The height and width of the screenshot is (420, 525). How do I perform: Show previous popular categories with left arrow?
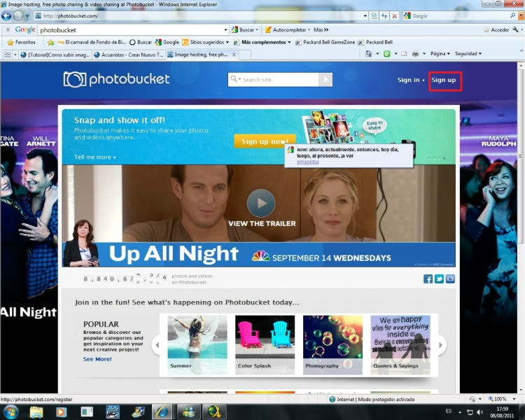click(x=156, y=344)
